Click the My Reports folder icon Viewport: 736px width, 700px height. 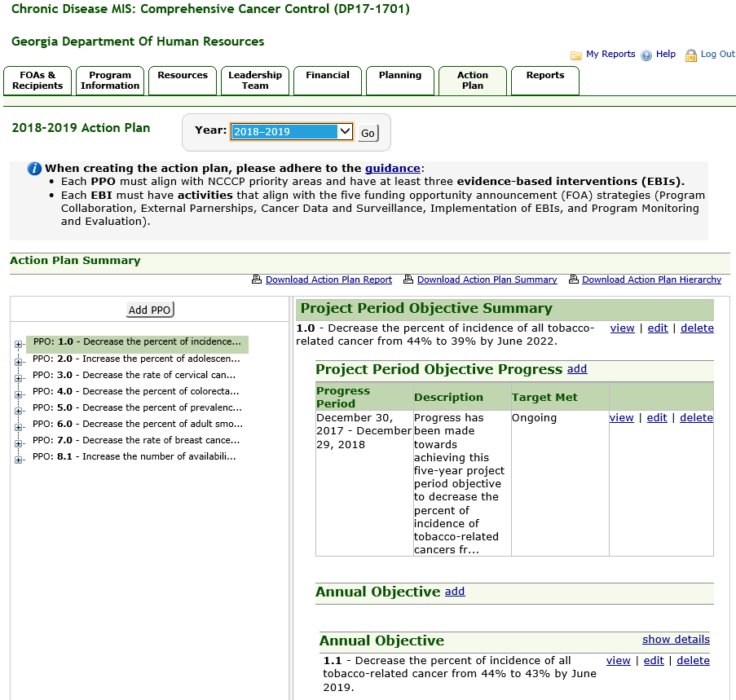[x=576, y=55]
